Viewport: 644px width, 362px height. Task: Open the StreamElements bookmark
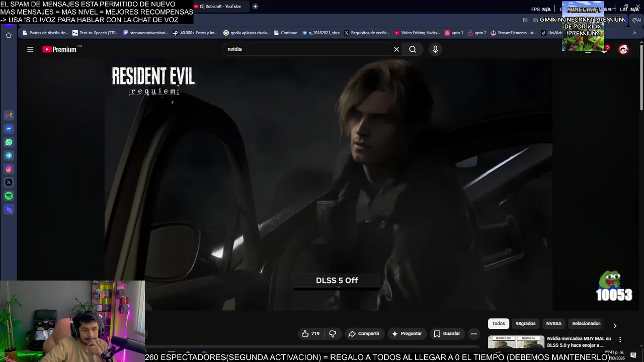pyautogui.click(x=514, y=33)
